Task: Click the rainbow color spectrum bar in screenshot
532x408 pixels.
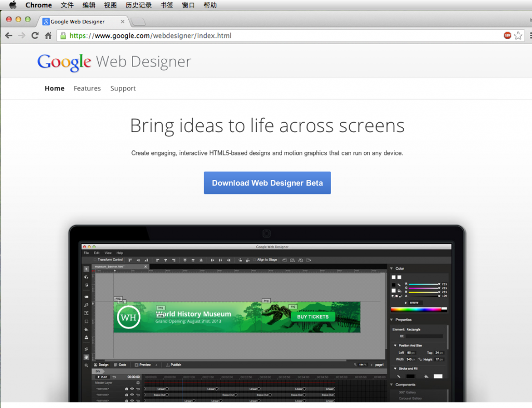Action: tap(419, 309)
